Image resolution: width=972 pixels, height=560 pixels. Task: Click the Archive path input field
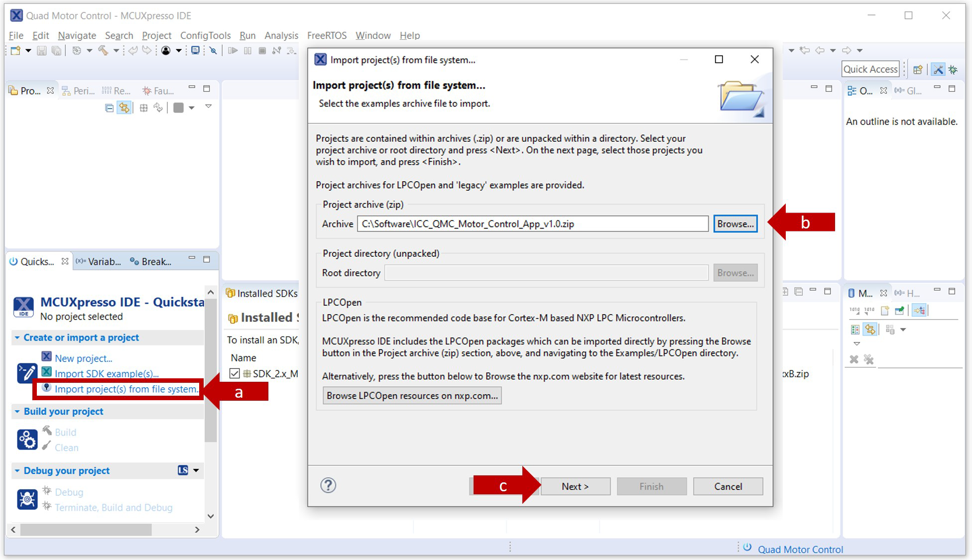[532, 224]
